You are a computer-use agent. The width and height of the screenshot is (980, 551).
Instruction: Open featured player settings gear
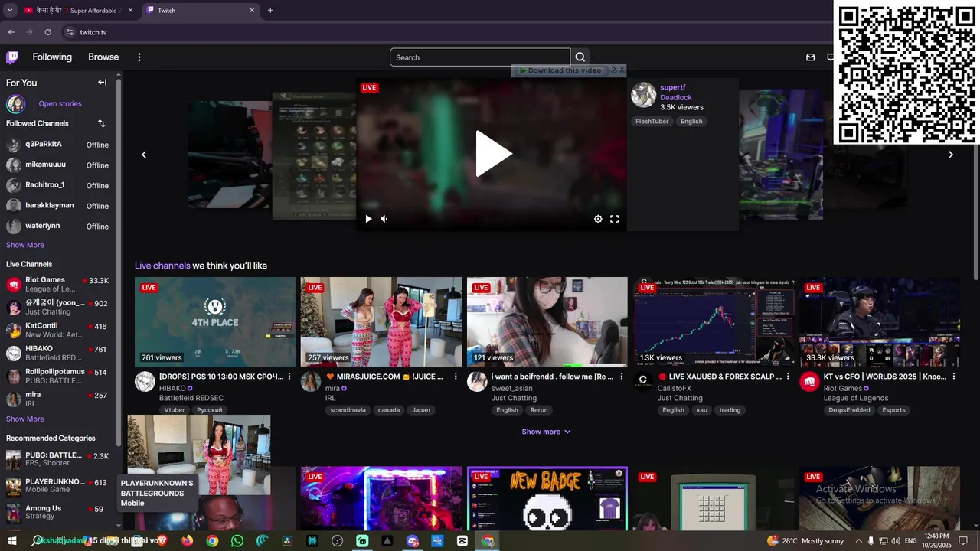[598, 219]
